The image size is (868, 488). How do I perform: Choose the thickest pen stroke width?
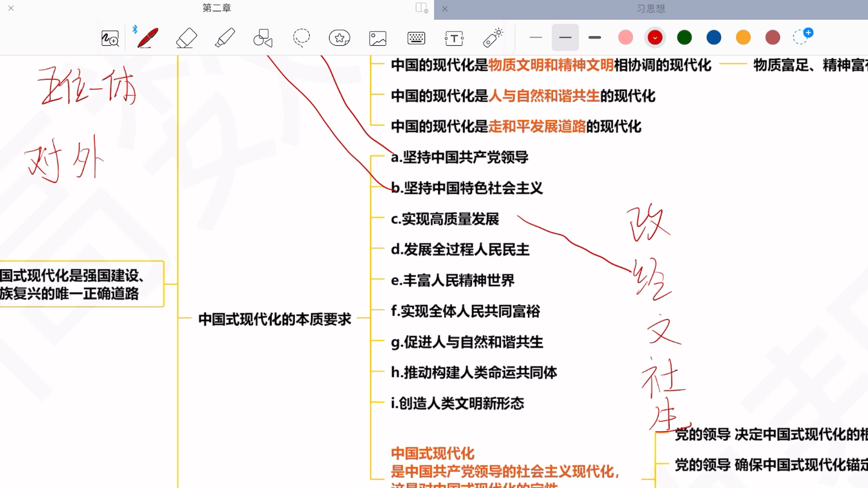point(595,37)
